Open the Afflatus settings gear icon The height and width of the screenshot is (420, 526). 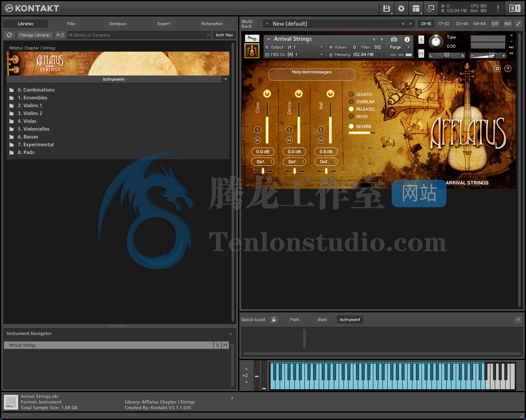[x=497, y=69]
